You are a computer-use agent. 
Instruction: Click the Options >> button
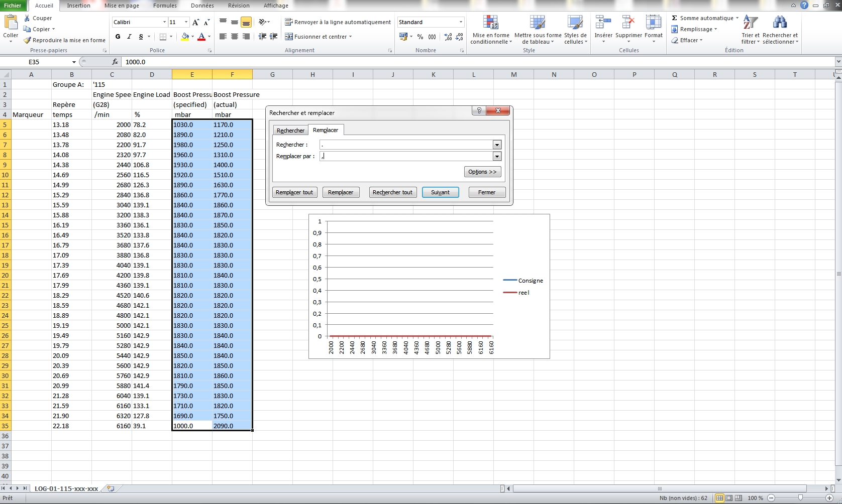point(482,172)
